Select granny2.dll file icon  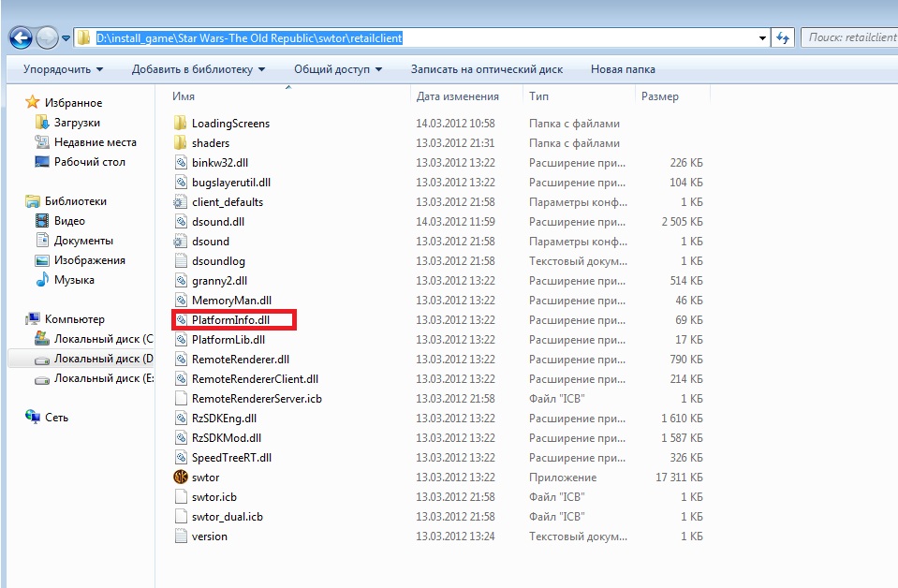181,281
